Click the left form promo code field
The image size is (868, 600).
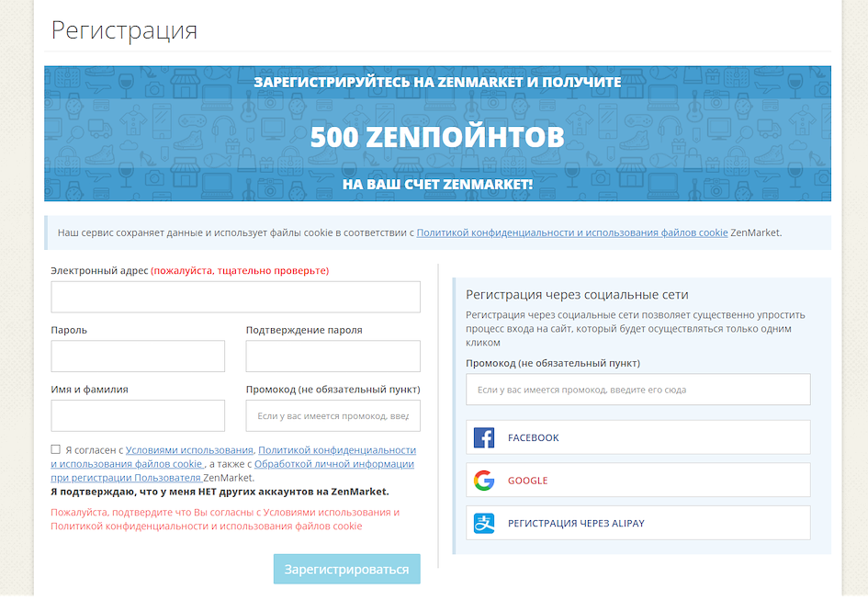[333, 415]
